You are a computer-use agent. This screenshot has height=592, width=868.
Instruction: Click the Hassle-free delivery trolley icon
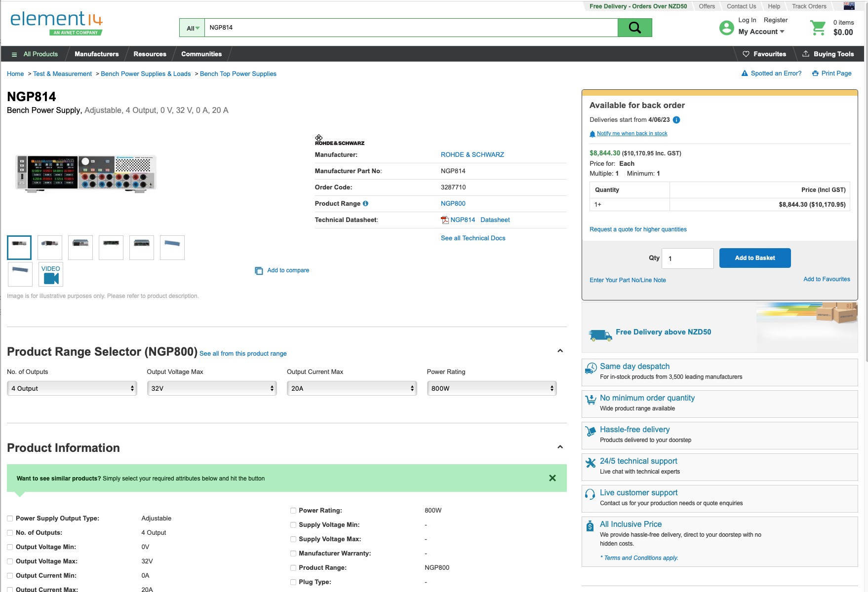(x=591, y=432)
